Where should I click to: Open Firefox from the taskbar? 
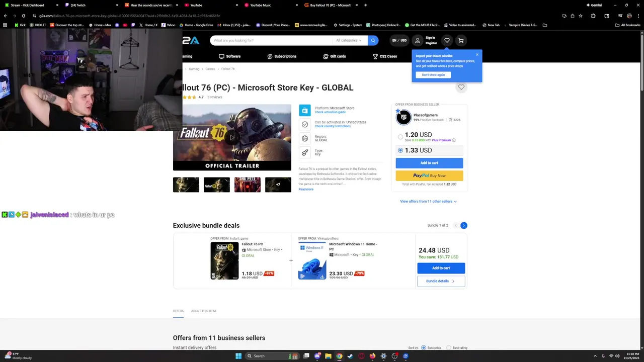tap(372, 356)
